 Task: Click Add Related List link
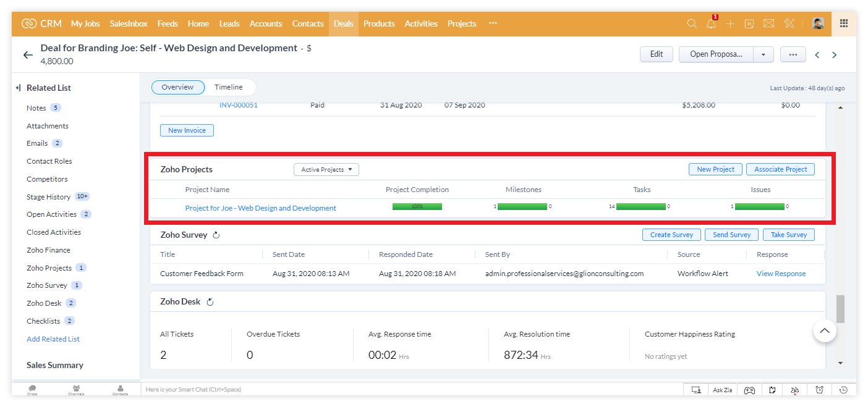[53, 339]
